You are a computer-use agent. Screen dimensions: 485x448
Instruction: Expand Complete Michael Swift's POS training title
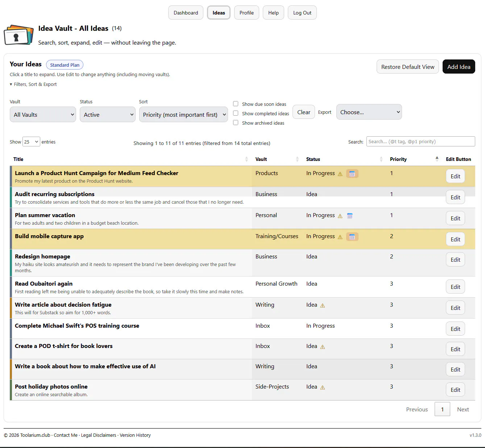[x=77, y=325]
